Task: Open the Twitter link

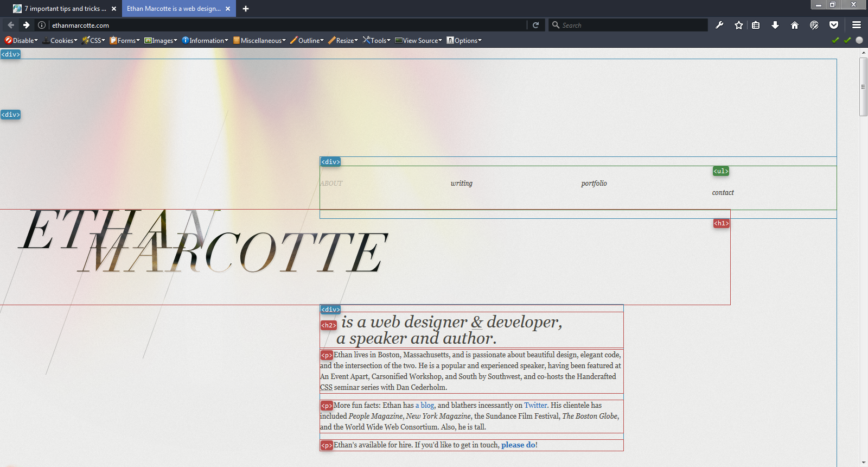Action: 535,405
